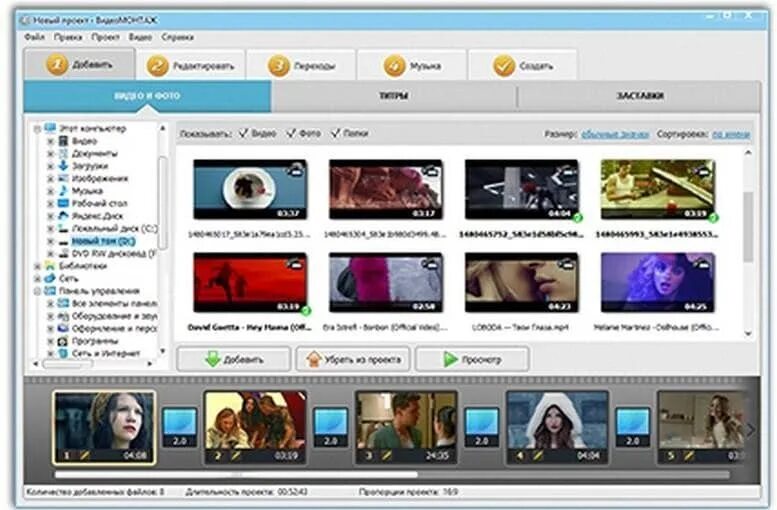Click transition icon between clips 3 and 4

(482, 428)
